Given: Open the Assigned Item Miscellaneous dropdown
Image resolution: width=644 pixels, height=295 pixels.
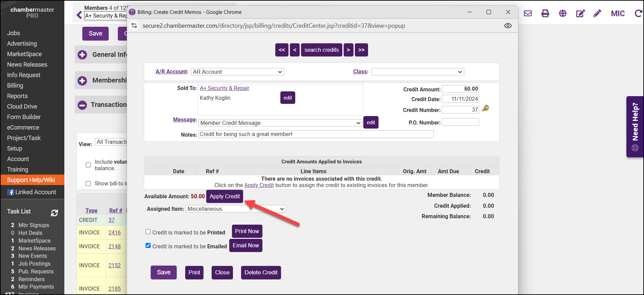Looking at the screenshot, I should pyautogui.click(x=236, y=209).
